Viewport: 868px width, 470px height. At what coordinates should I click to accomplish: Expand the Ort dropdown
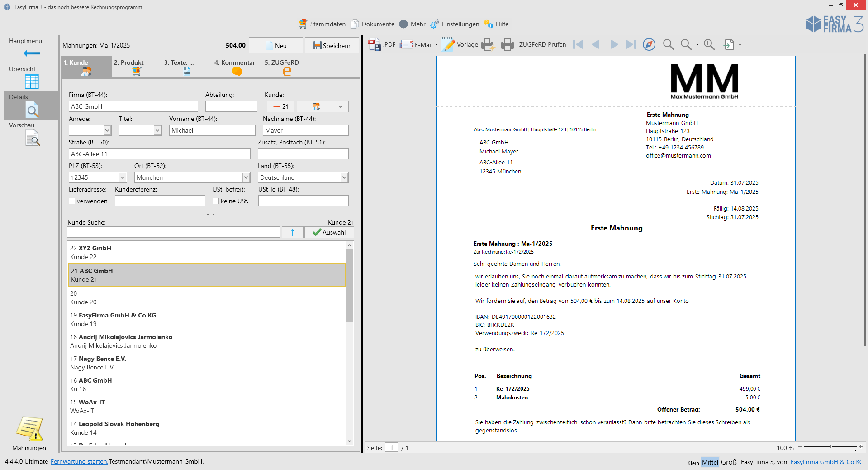pyautogui.click(x=246, y=177)
